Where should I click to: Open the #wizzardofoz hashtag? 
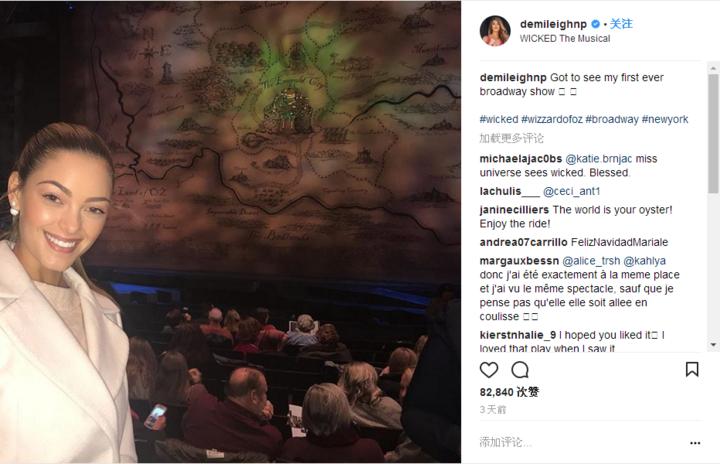pos(552,119)
